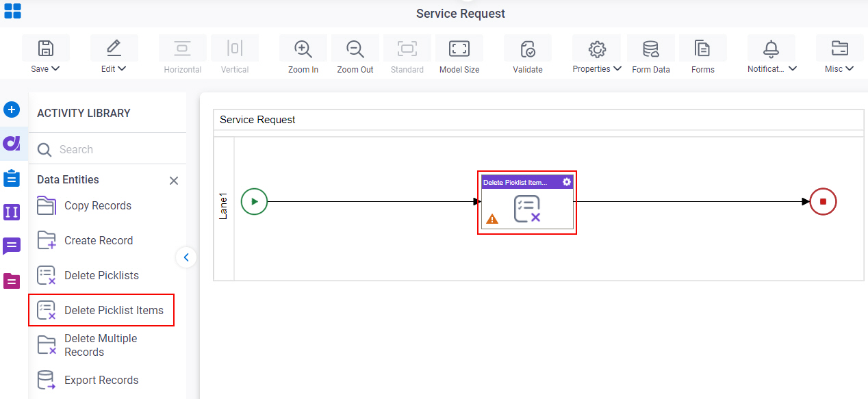
Task: Click the Model Size icon
Action: tap(459, 49)
